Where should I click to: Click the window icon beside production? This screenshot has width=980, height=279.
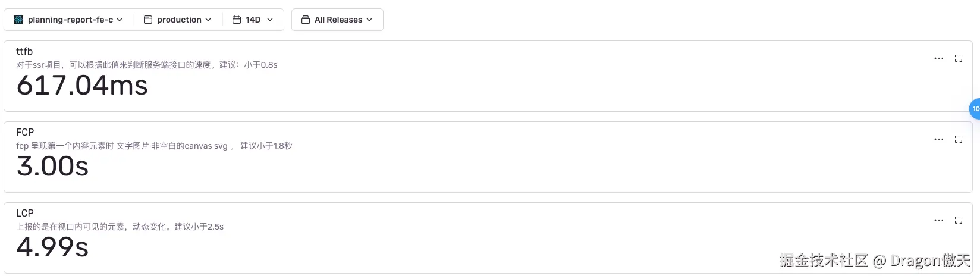(x=148, y=20)
